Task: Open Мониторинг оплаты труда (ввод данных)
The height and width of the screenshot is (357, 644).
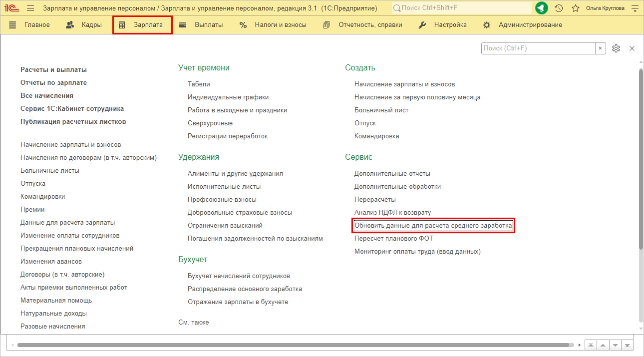Action: coord(417,252)
